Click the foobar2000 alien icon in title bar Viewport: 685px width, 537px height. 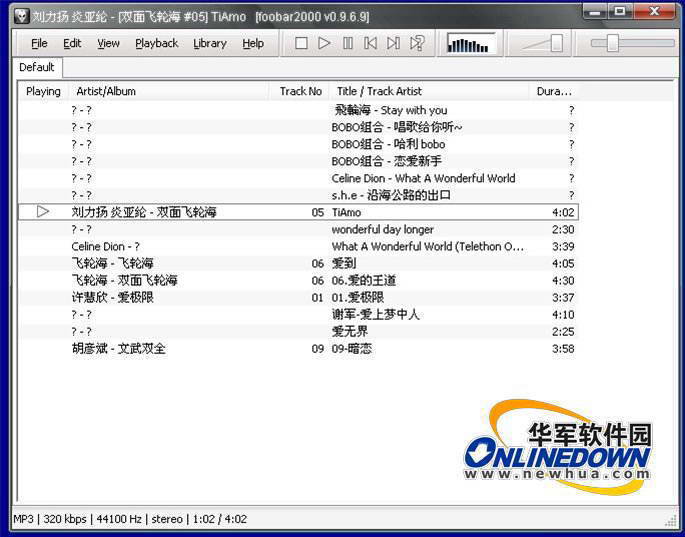(x=21, y=17)
